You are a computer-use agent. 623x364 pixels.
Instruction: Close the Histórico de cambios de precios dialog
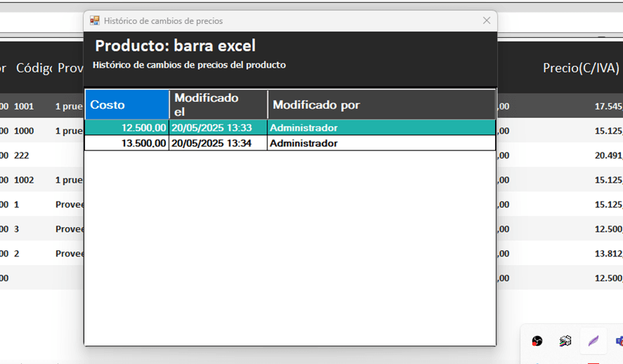[x=487, y=21]
